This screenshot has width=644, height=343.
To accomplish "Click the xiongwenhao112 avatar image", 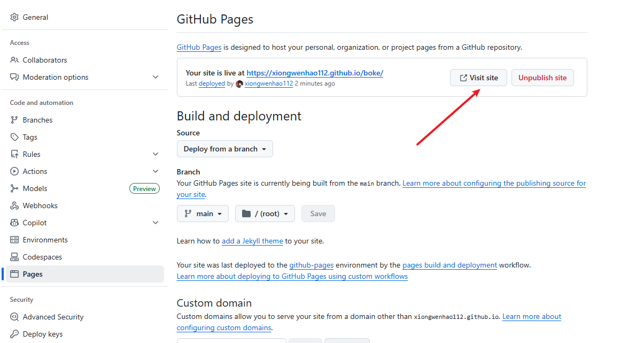I will pyautogui.click(x=239, y=84).
